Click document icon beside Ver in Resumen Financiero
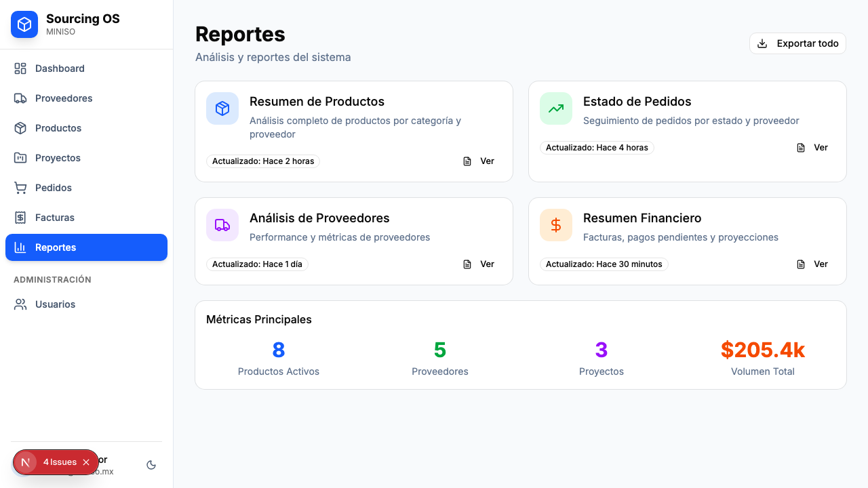Screen dimensions: 868x488 pos(801,264)
